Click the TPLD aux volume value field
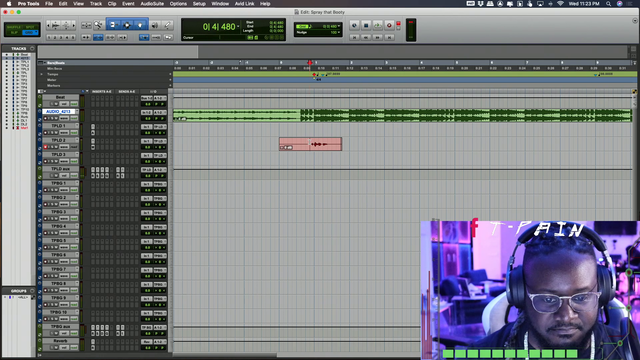The height and width of the screenshot is (360, 640). 147,176
